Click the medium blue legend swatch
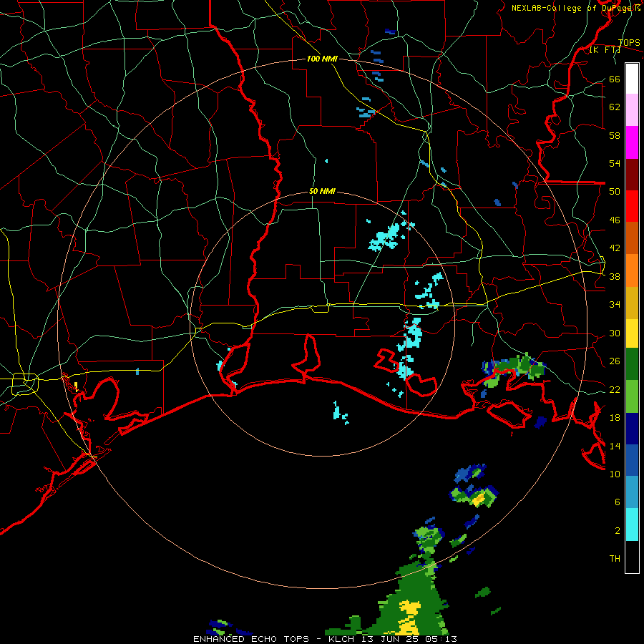 coord(632,461)
